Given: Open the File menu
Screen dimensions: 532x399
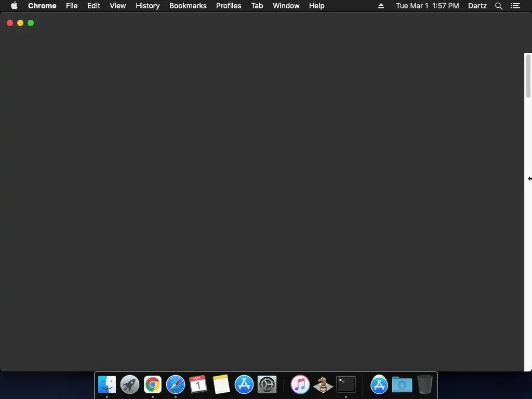Looking at the screenshot, I should tap(72, 6).
